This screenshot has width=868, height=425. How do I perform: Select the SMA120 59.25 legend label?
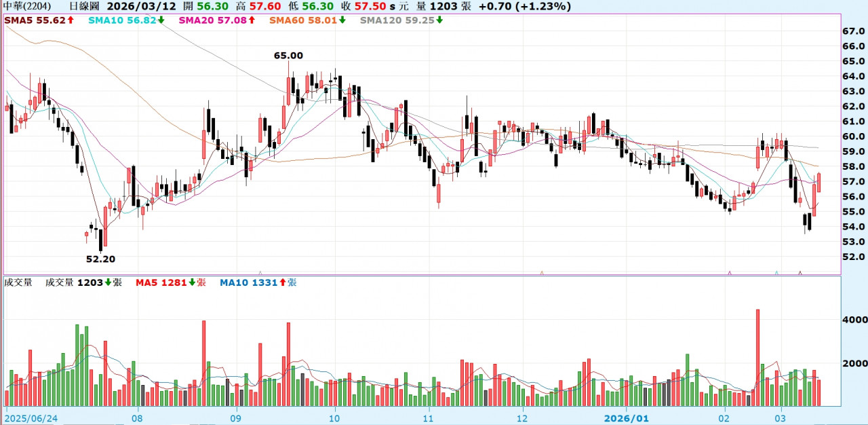[x=397, y=20]
